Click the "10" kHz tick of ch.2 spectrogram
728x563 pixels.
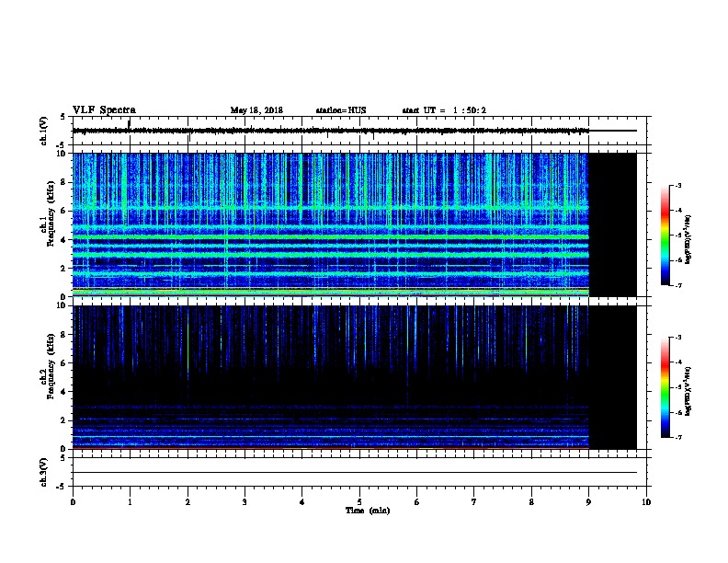[x=63, y=305]
